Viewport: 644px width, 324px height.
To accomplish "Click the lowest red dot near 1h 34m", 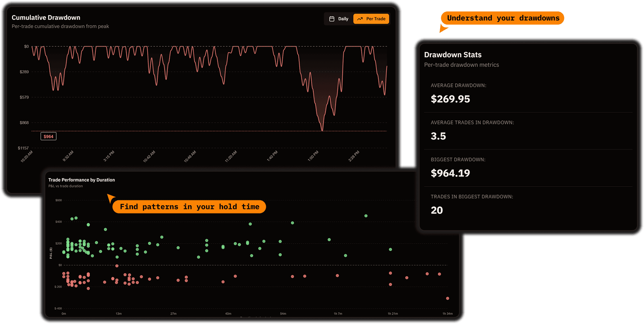I will click(x=448, y=298).
